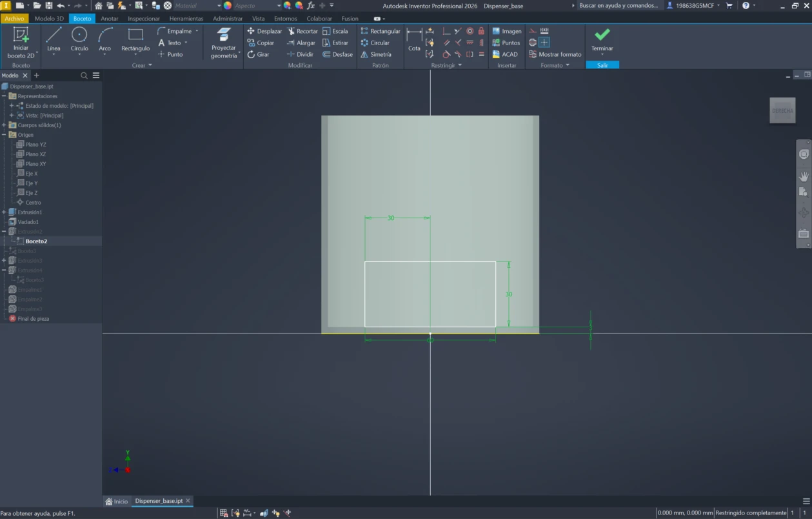Switch to the Modelo 3D tab
812x519 pixels.
(x=49, y=19)
